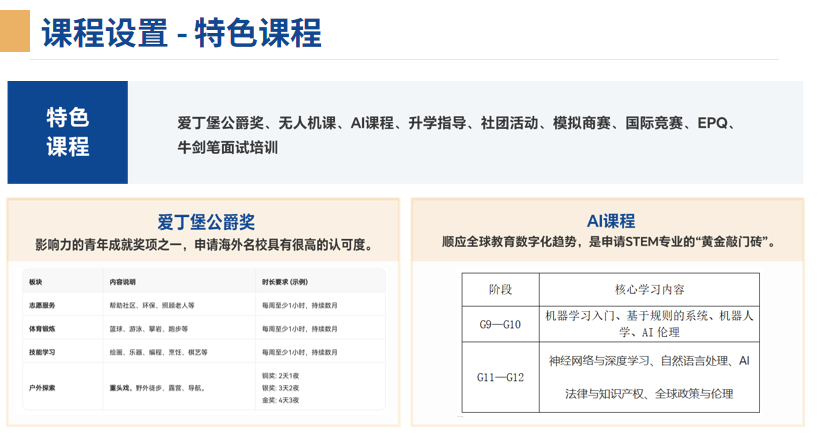Click the 志愿服务 row label
Screen dimensions: 818x437
coord(44,305)
